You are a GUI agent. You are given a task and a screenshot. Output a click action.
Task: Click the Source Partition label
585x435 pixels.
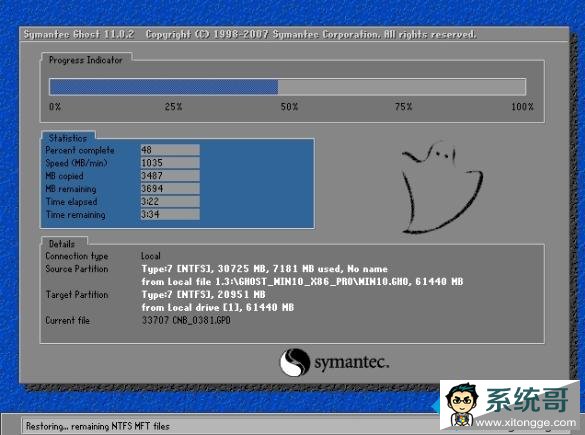click(x=77, y=269)
